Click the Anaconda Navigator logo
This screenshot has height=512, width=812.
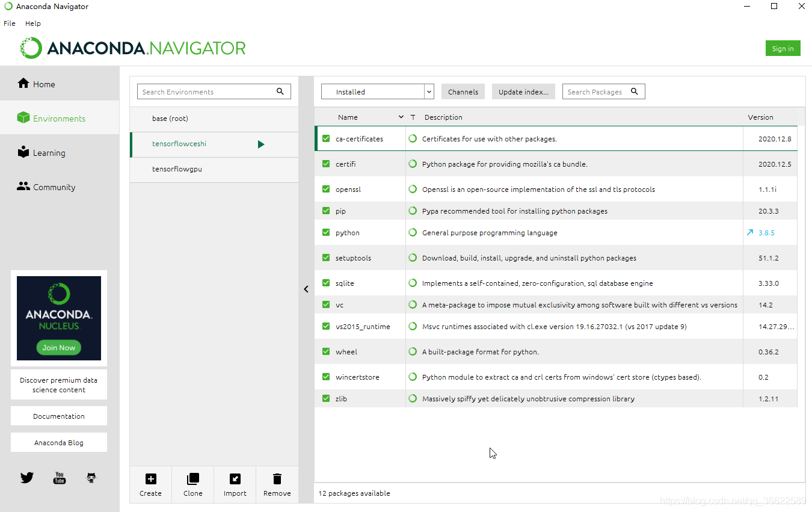point(133,48)
